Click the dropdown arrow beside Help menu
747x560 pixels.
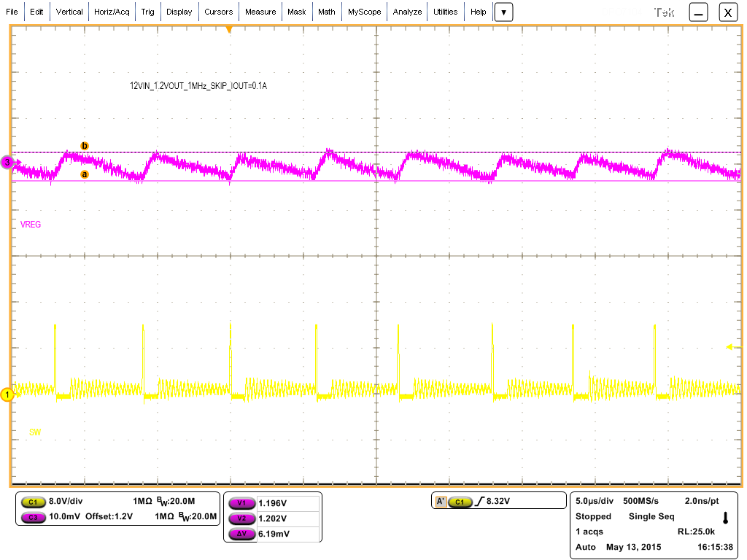503,12
